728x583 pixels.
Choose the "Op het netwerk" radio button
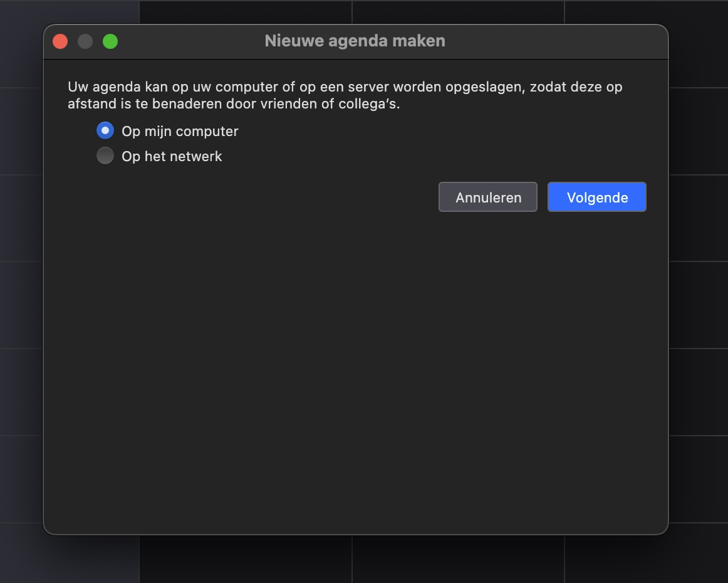point(105,155)
